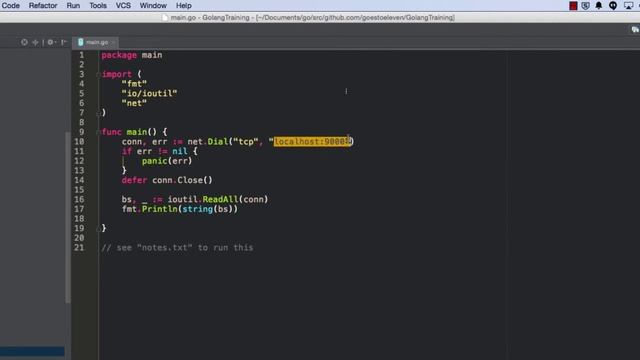
Task: Click the "io/ioutil" import line
Action: [149, 93]
